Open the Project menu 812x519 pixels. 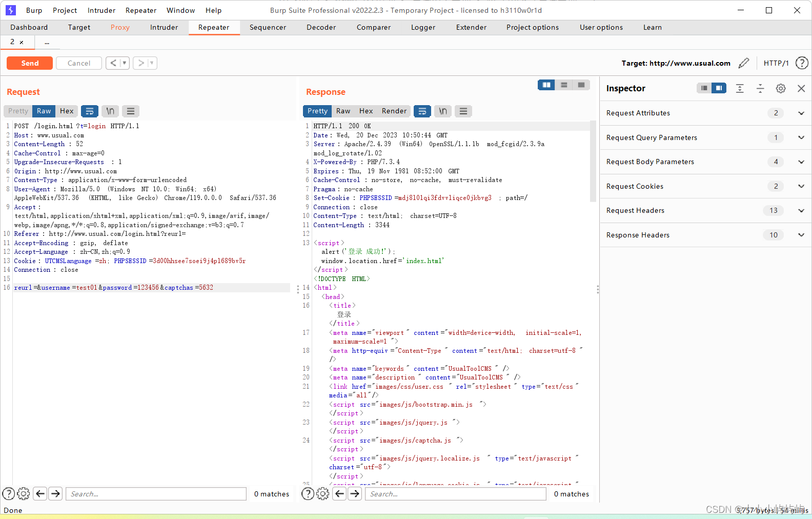65,10
